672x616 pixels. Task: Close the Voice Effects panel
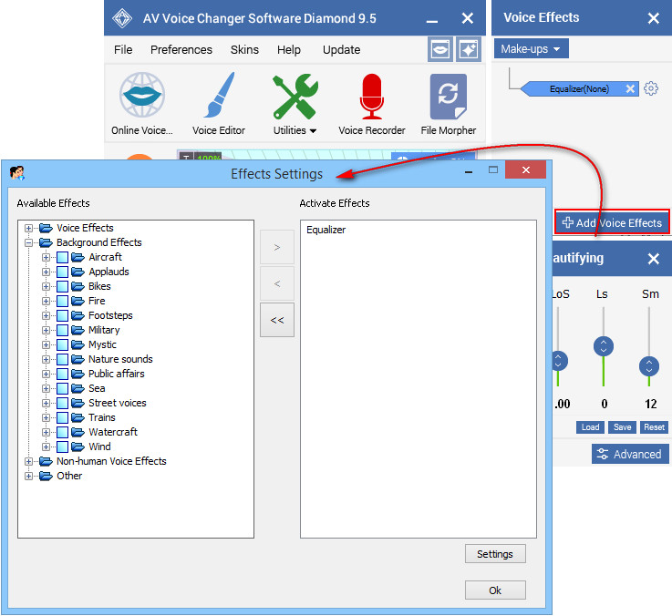click(653, 18)
